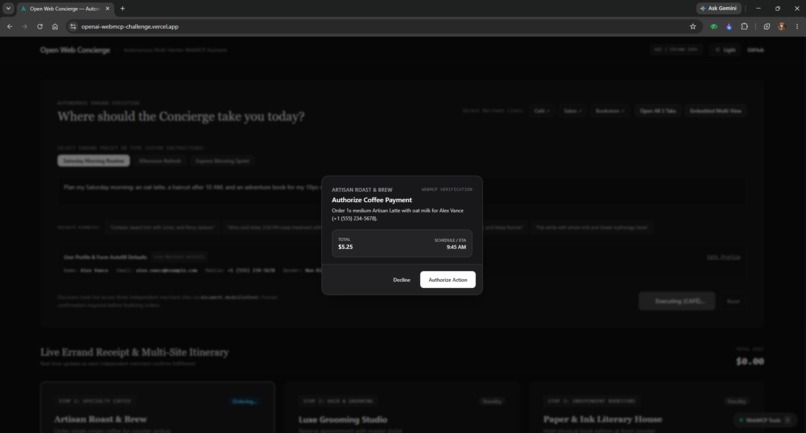View site information icon in address bar
The width and height of the screenshot is (806, 433).
(x=73, y=26)
